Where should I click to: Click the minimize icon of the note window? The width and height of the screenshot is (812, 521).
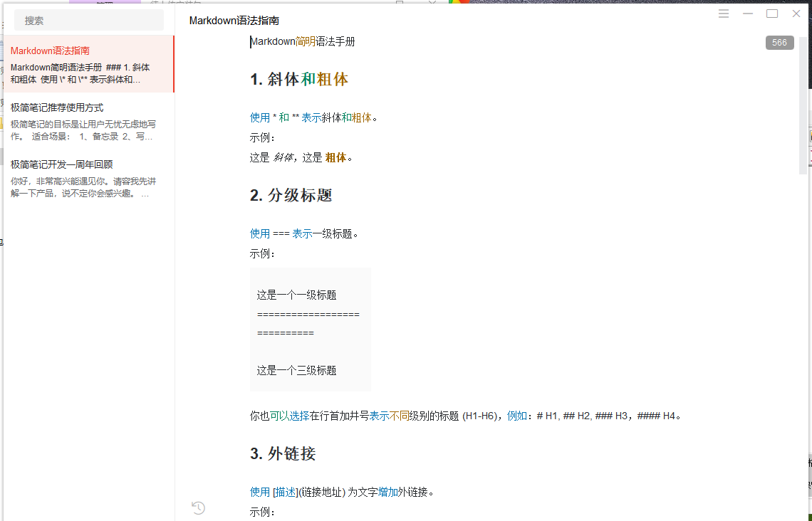point(748,13)
